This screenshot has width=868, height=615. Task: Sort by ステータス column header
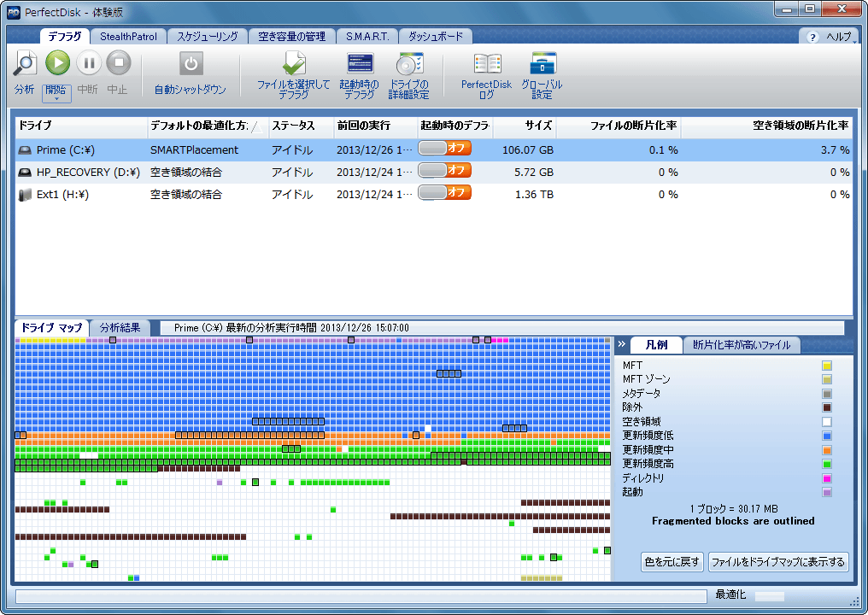click(301, 126)
